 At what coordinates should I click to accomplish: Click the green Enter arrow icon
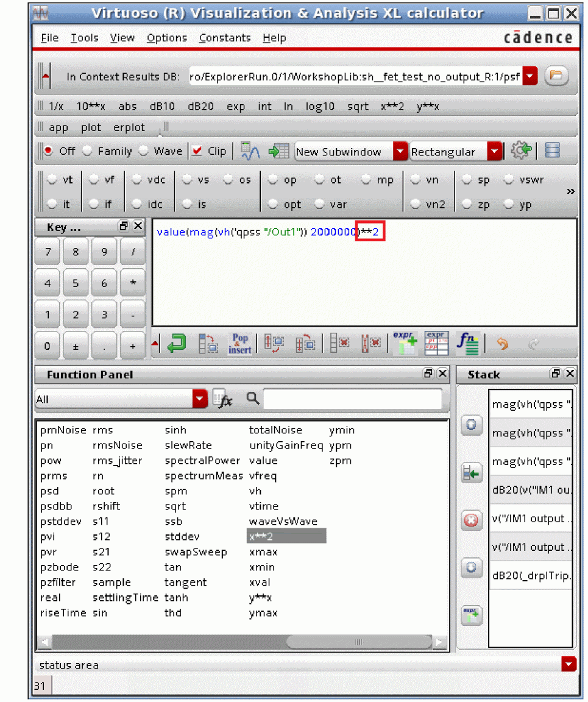[177, 344]
